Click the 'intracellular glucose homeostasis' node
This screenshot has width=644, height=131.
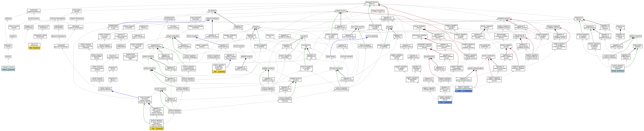tap(61, 46)
